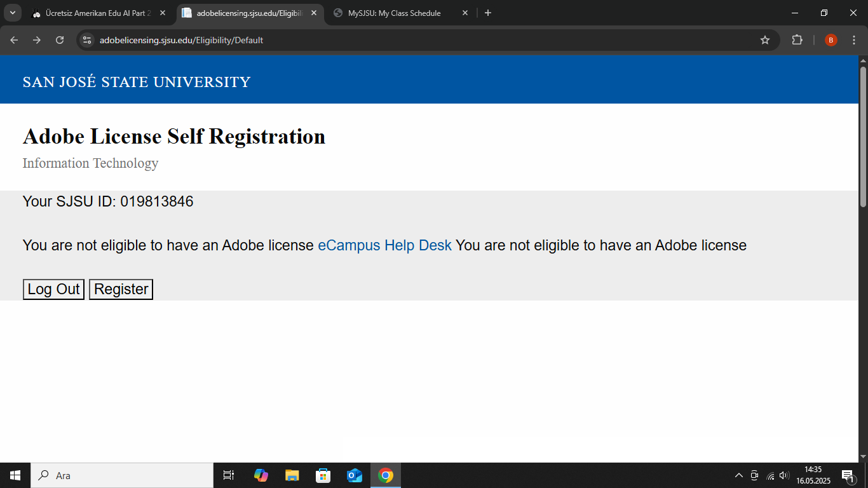Image resolution: width=868 pixels, height=488 pixels.
Task: Close the MySJSU: My Class Schedule tab
Action: pyautogui.click(x=465, y=13)
